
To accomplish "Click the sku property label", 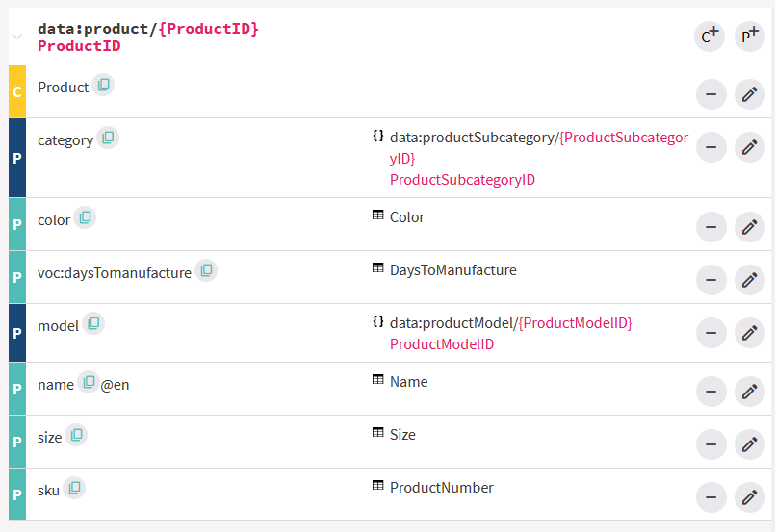I will [x=48, y=491].
